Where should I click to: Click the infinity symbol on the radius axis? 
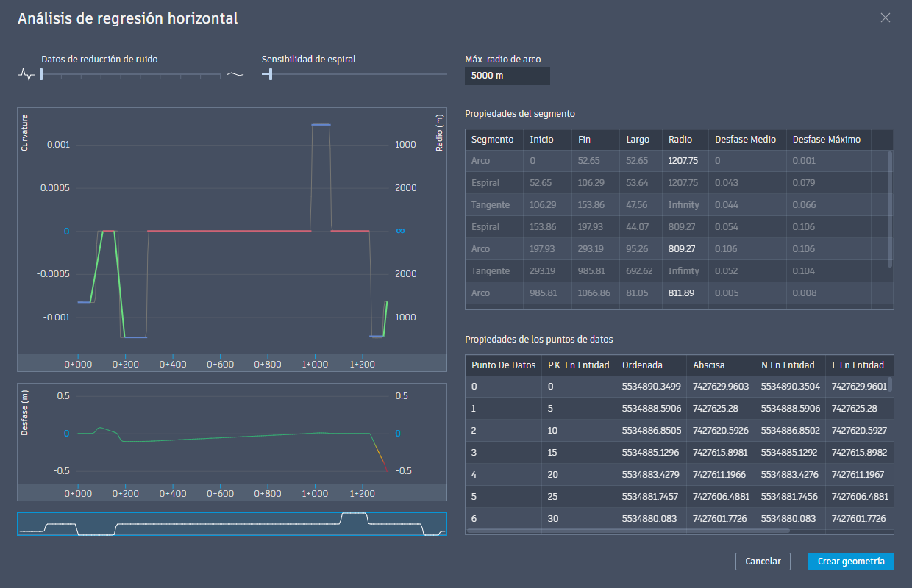tap(400, 231)
